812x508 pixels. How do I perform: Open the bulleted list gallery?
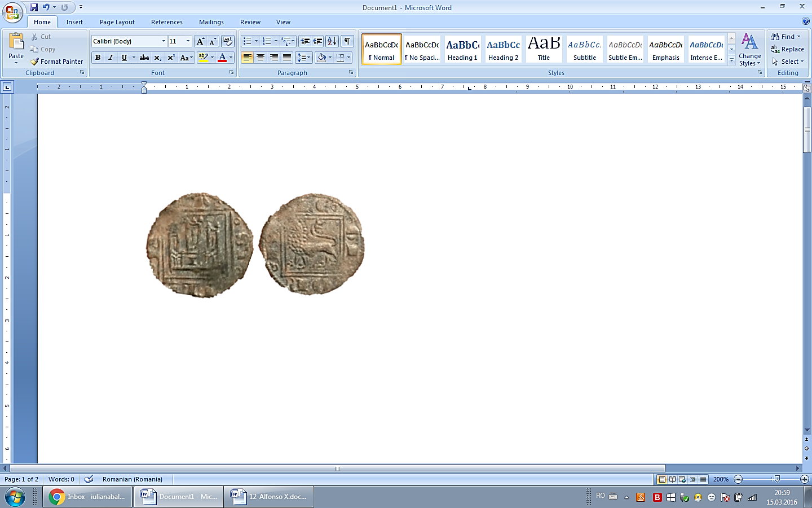257,41
